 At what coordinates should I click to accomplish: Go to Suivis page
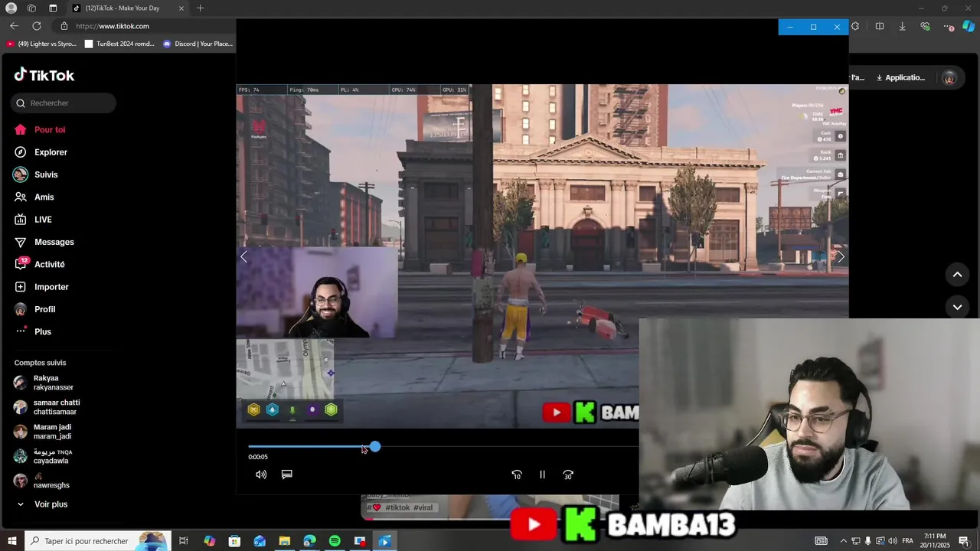pos(36,174)
